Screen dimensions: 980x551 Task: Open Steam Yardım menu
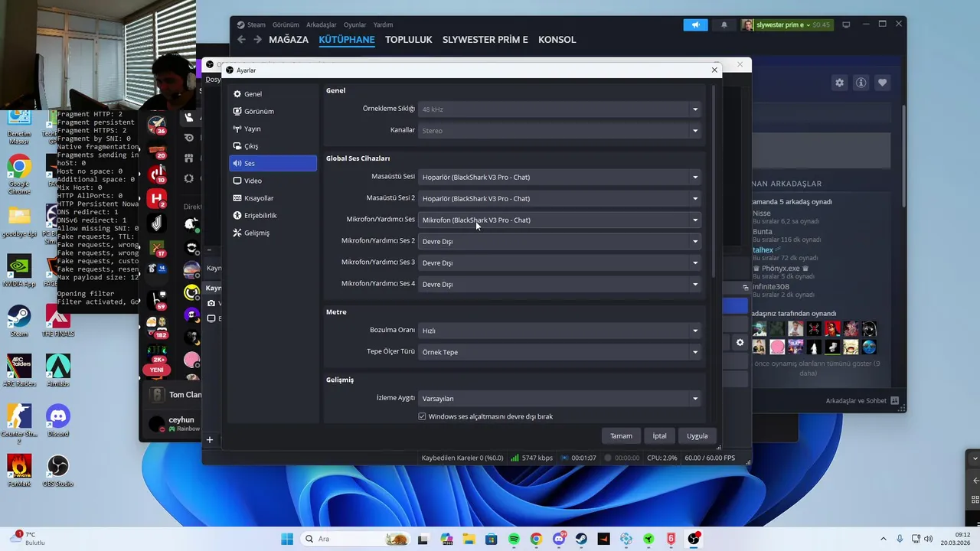coord(383,24)
